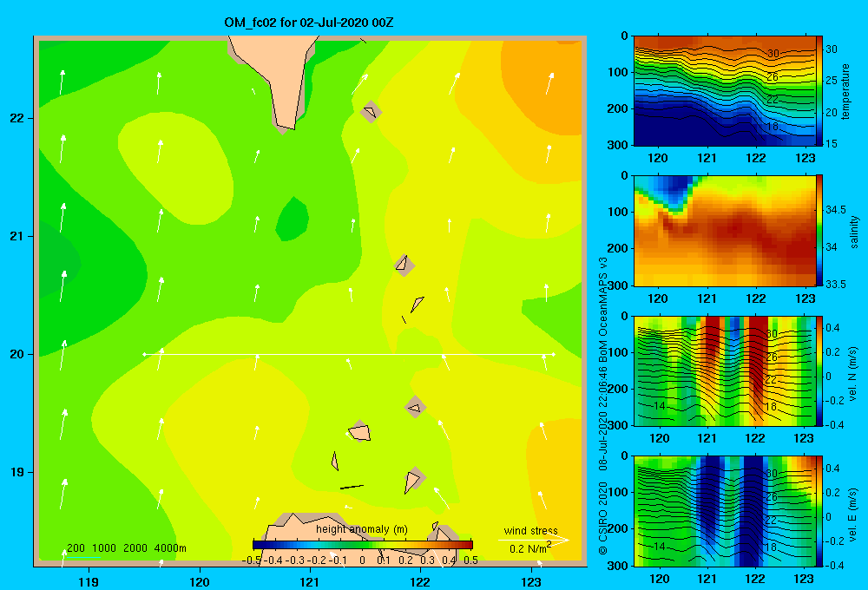Click the plot title OM_fc02 for 02-Jul-2020 00Z
Viewport: 868px width, 590px height.
308,23
